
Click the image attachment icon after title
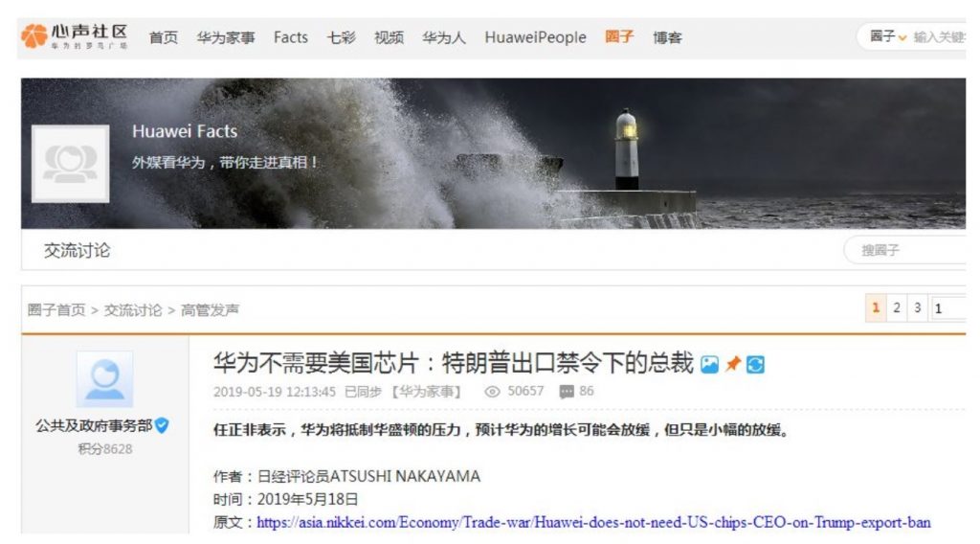(x=709, y=365)
